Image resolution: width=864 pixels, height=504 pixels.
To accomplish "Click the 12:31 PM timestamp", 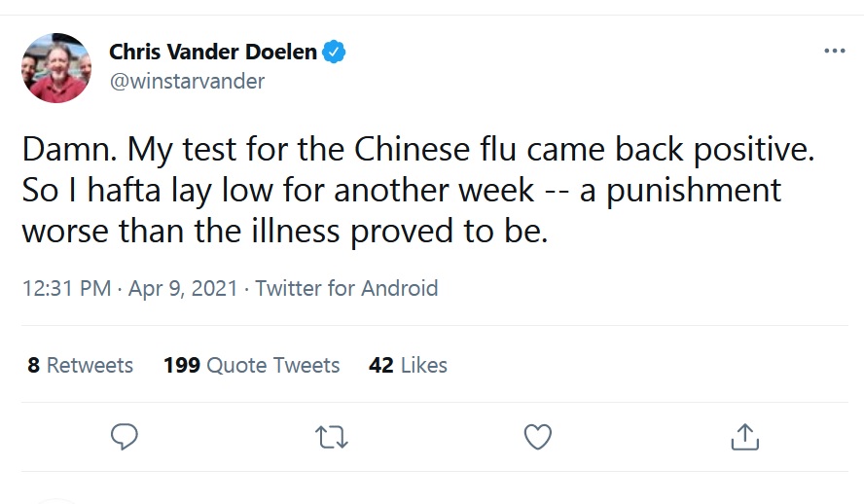I will click(65, 288).
